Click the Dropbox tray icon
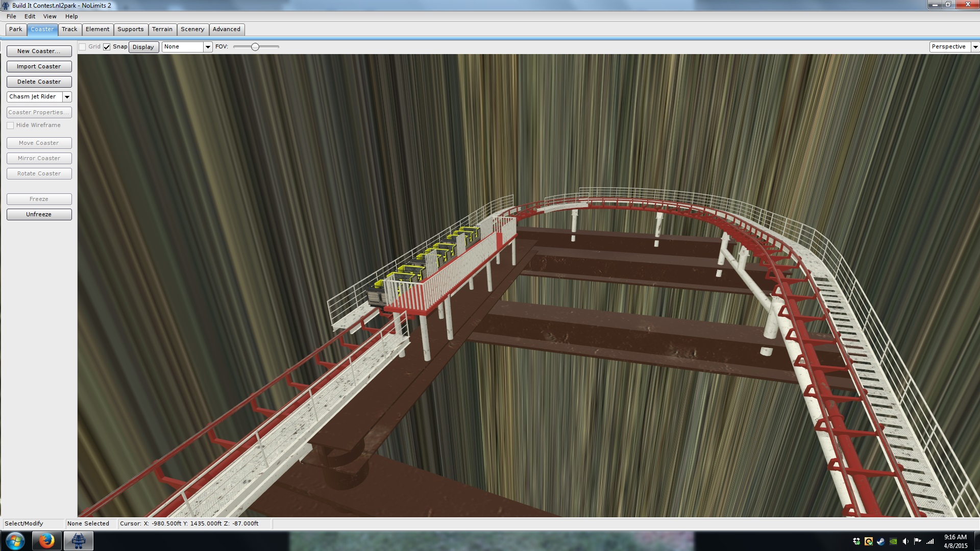 point(856,541)
